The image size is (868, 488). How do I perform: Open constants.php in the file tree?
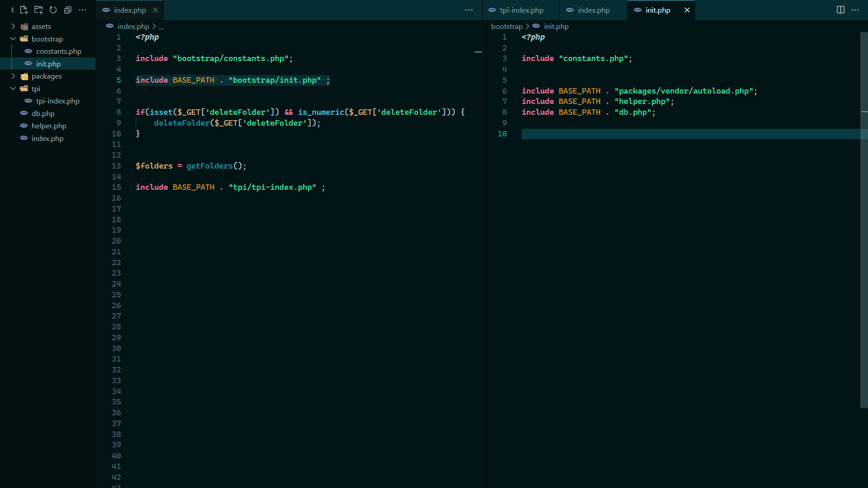[59, 51]
